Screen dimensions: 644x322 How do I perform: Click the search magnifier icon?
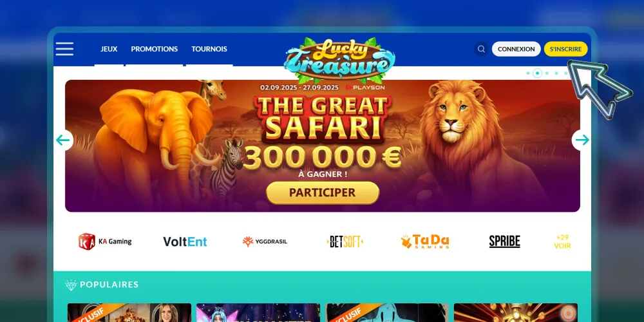click(481, 49)
